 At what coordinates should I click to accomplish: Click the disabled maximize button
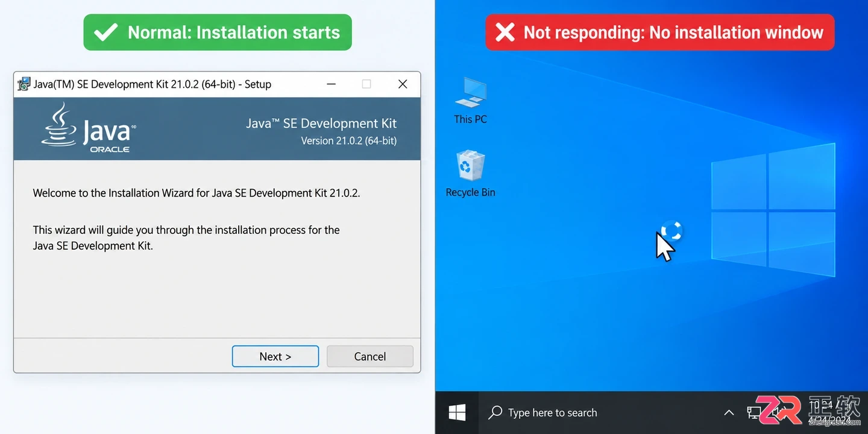tap(366, 84)
